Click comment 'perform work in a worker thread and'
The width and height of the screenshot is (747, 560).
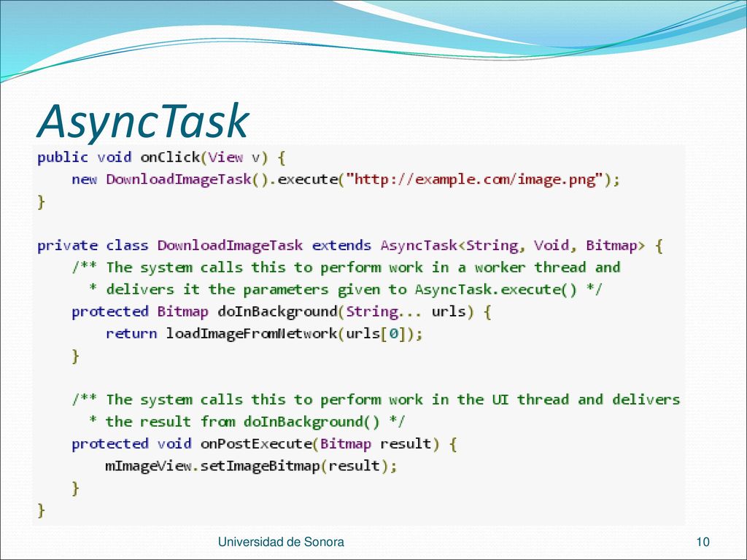[471, 268]
